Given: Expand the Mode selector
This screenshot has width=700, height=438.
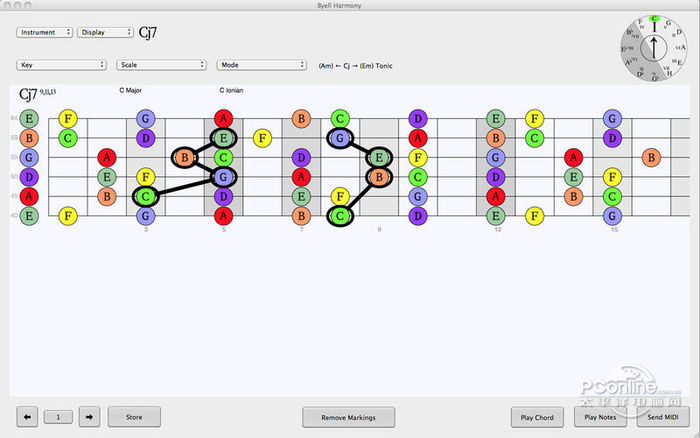Looking at the screenshot, I should tap(261, 65).
